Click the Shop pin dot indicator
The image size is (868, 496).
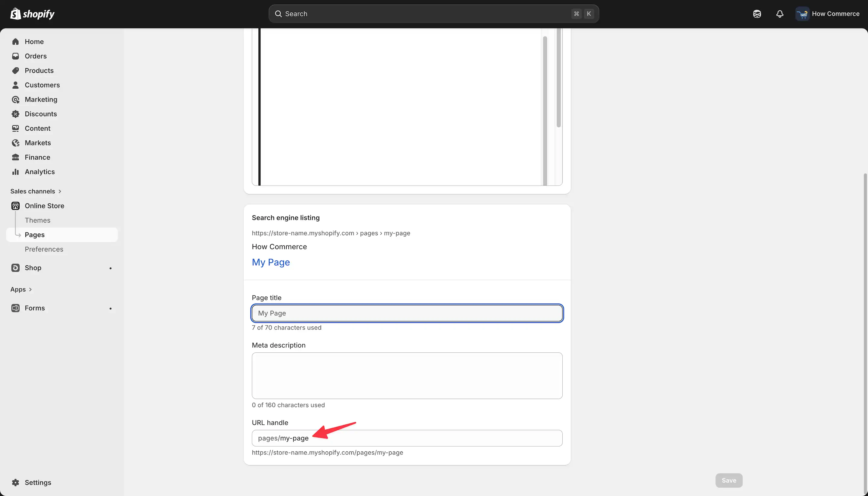(x=111, y=268)
